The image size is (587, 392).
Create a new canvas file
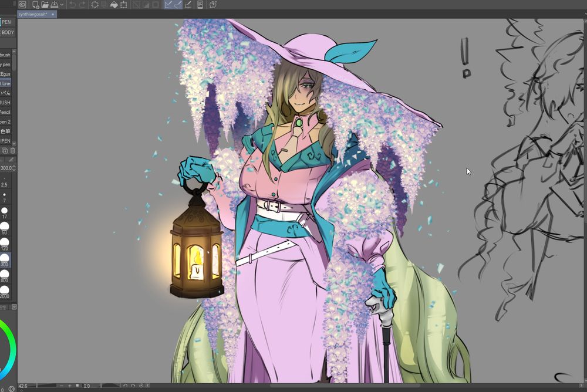[x=36, y=5]
